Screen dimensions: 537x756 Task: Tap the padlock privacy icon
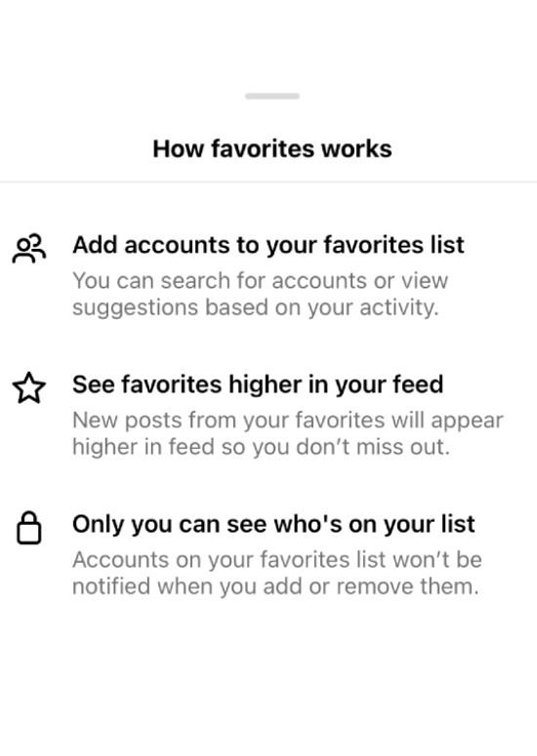(29, 528)
